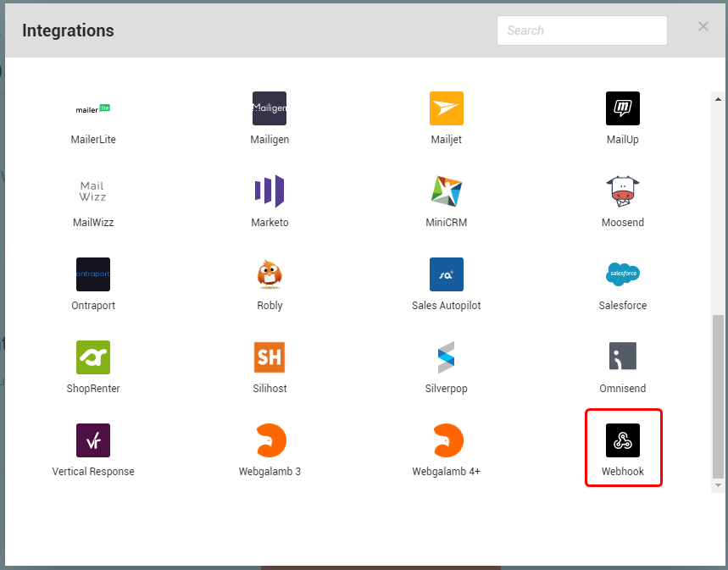Click the Omnisend text label
This screenshot has width=728, height=570.
[x=623, y=389]
